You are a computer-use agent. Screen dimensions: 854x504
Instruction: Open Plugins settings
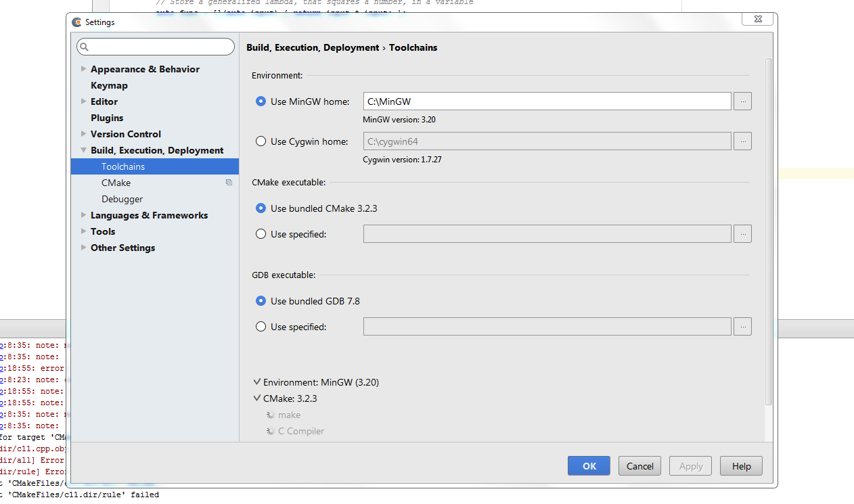click(x=107, y=118)
